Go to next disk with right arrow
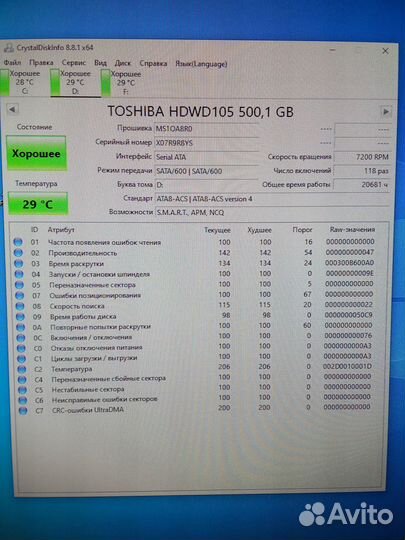This screenshot has width=405, height=540. pos(386,112)
